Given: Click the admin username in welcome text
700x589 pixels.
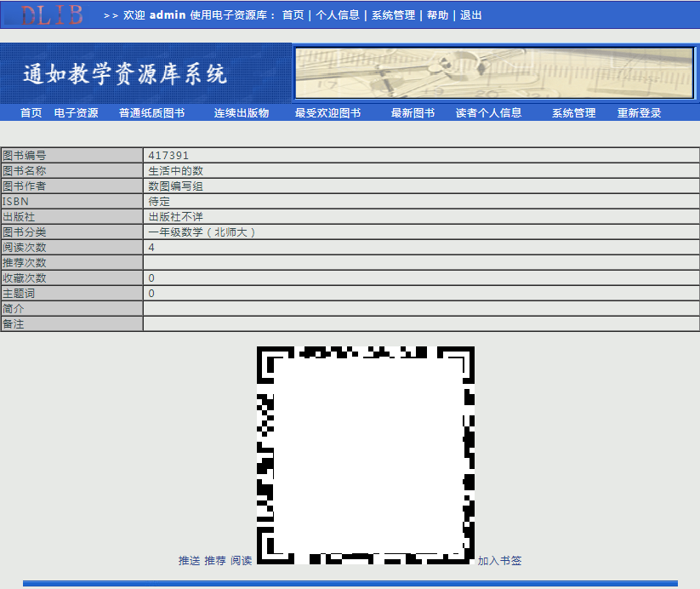Looking at the screenshot, I should click(x=168, y=15).
